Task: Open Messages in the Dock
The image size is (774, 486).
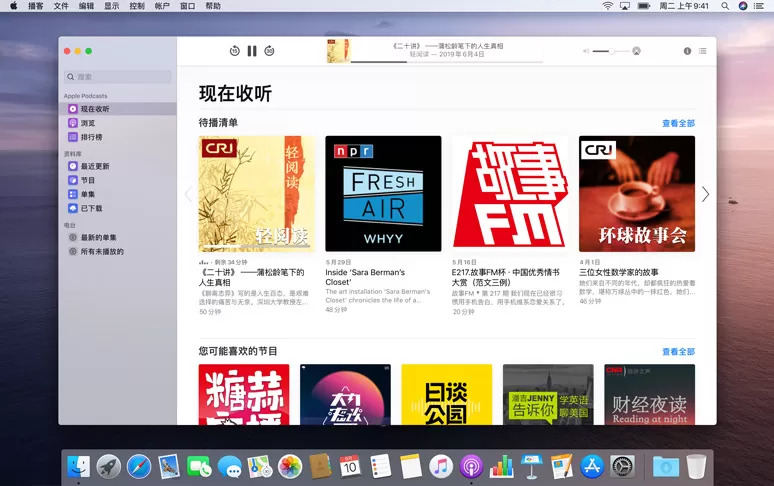Action: click(230, 466)
